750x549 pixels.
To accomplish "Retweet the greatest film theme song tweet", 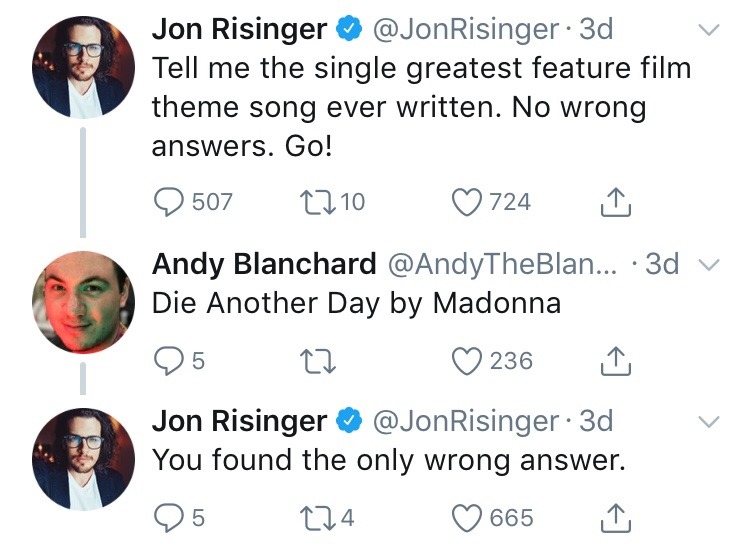I will [314, 202].
